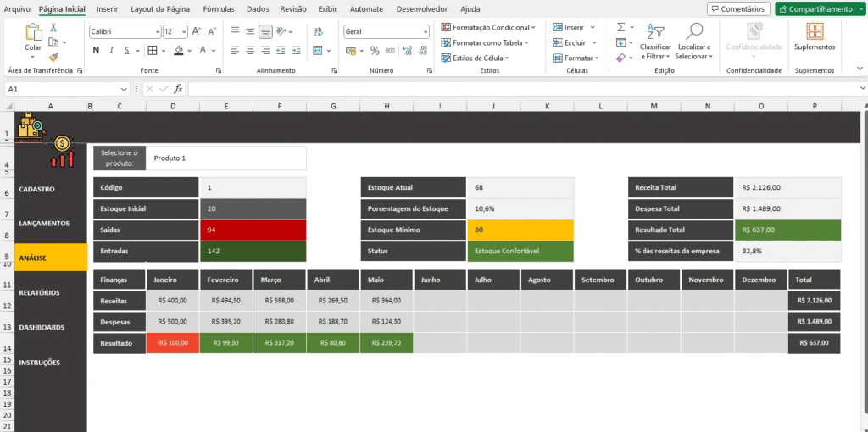
Task: Toggle wrap text in Alinhamento group
Action: coord(317,31)
